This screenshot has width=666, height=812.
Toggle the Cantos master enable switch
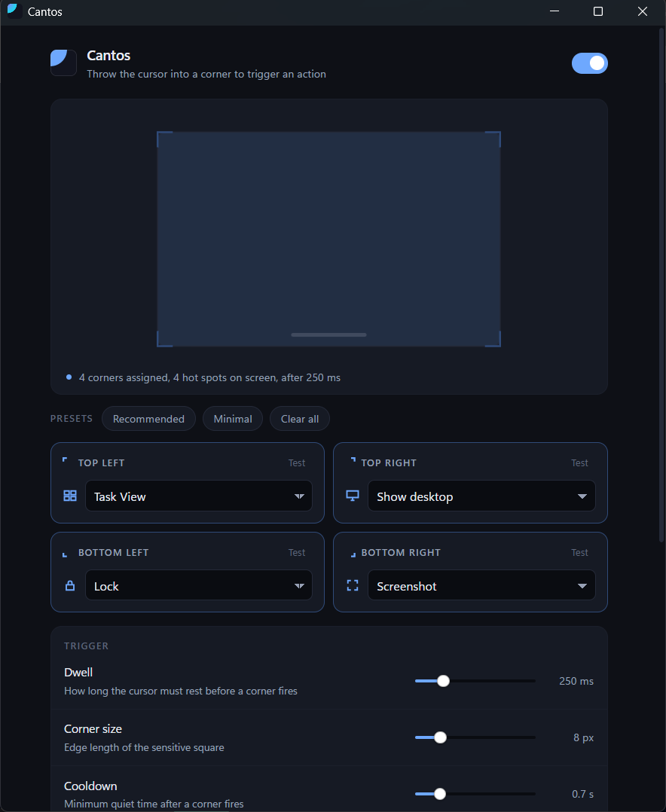click(x=589, y=63)
